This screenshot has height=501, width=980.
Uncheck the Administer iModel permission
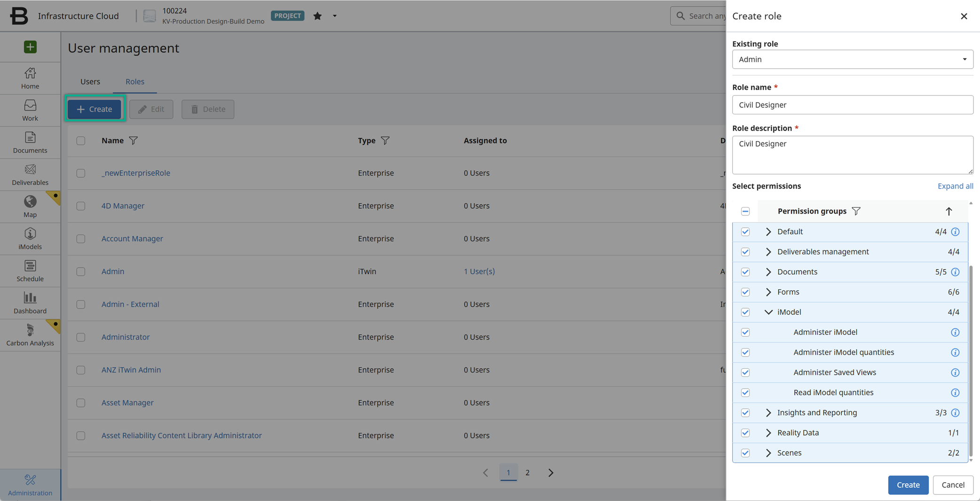745,333
